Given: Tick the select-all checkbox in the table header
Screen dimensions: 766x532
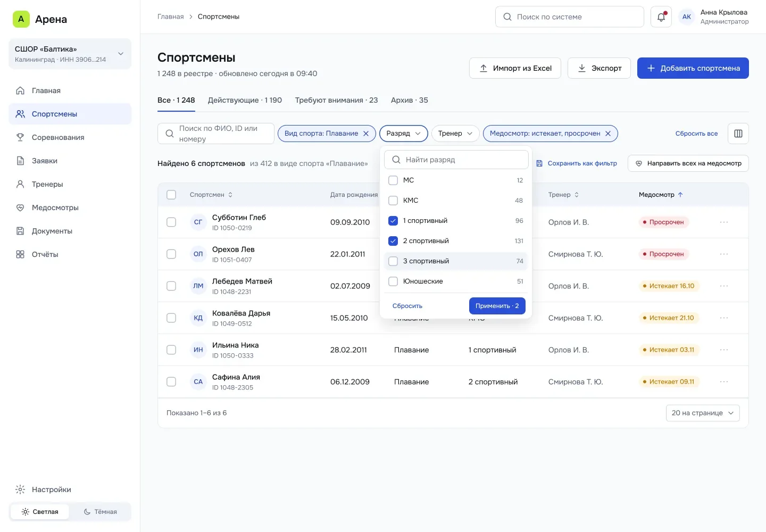Looking at the screenshot, I should click(x=171, y=195).
